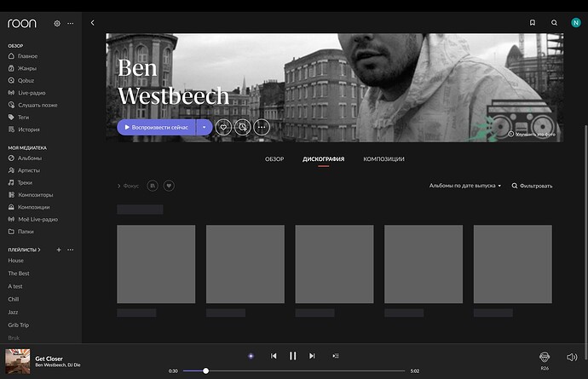
Task: Switch to the Композиции tab
Action: coord(383,159)
